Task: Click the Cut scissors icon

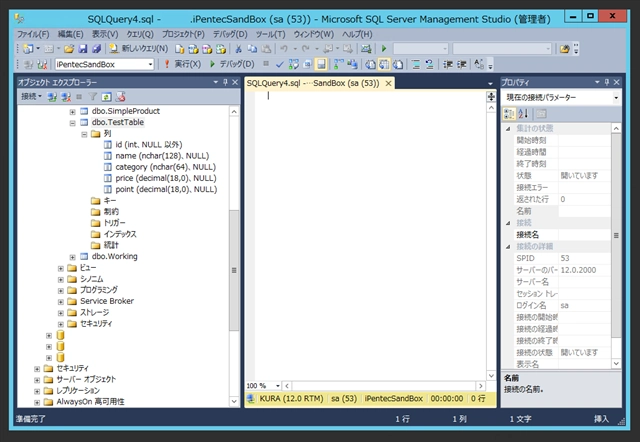Action: click(x=238, y=49)
